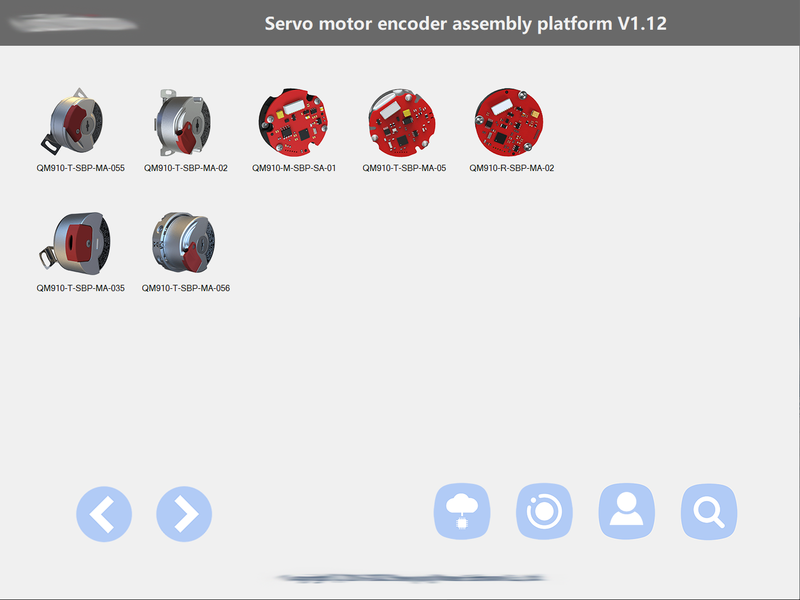The image size is (800, 600).
Task: Click the QM910-T-SBP-MA-056 text label
Action: tap(186, 288)
